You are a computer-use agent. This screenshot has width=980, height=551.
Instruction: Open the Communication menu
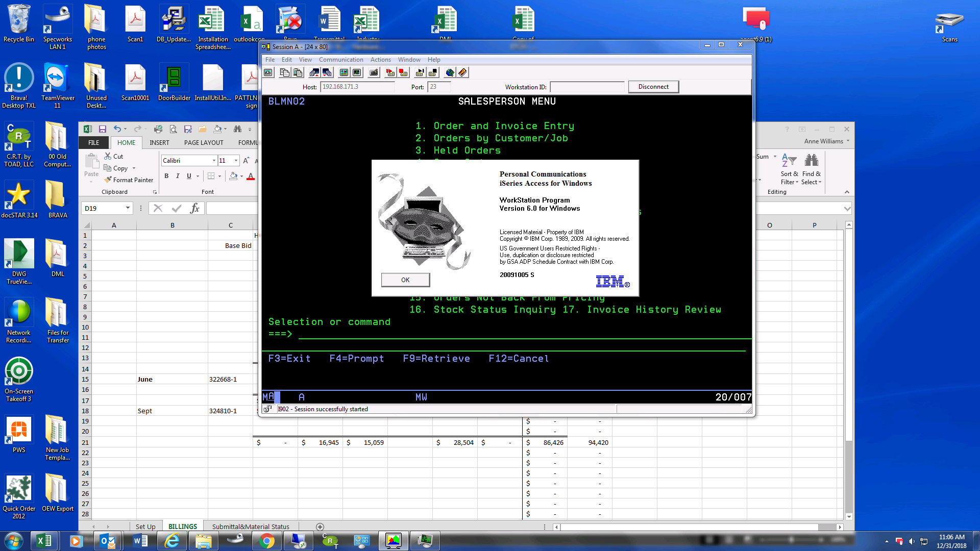[x=341, y=60]
